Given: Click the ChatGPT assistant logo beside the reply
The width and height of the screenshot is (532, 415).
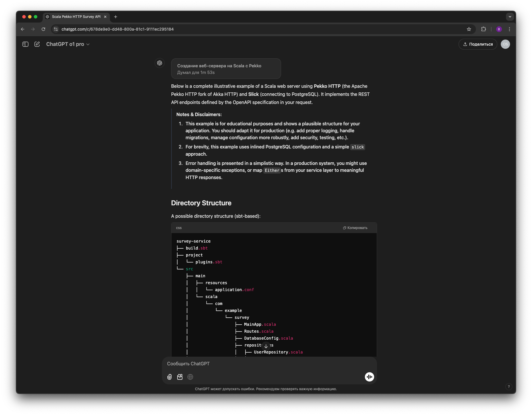Looking at the screenshot, I should point(160,63).
